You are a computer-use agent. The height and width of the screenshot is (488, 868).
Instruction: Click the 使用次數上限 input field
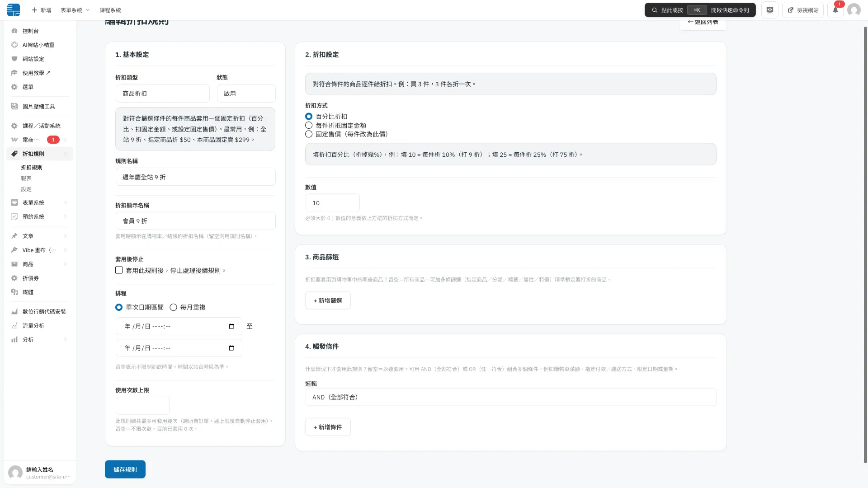(x=143, y=406)
